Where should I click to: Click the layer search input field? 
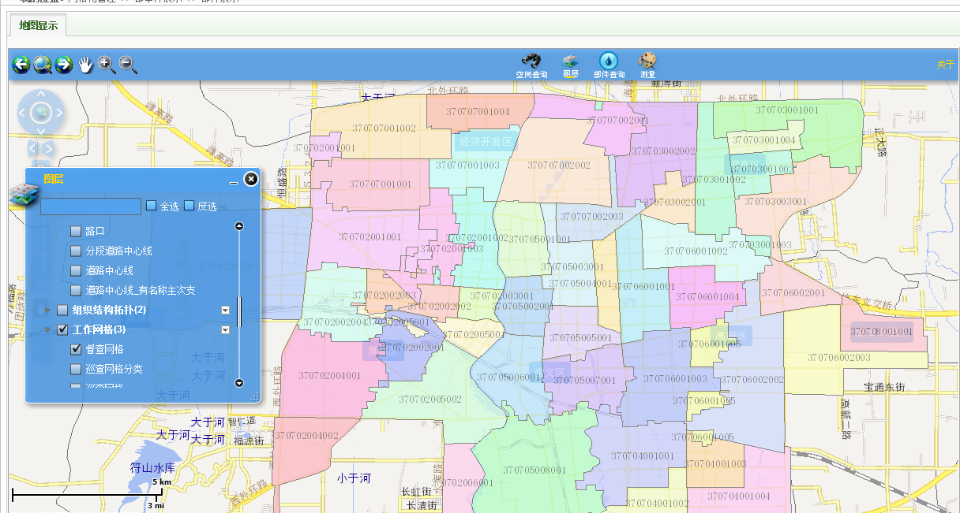pos(91,206)
